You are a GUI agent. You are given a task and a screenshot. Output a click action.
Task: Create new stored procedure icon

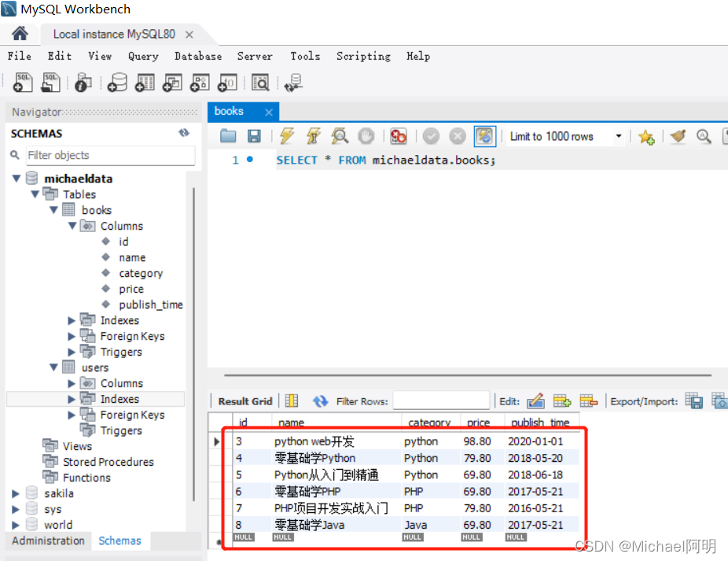pos(200,83)
